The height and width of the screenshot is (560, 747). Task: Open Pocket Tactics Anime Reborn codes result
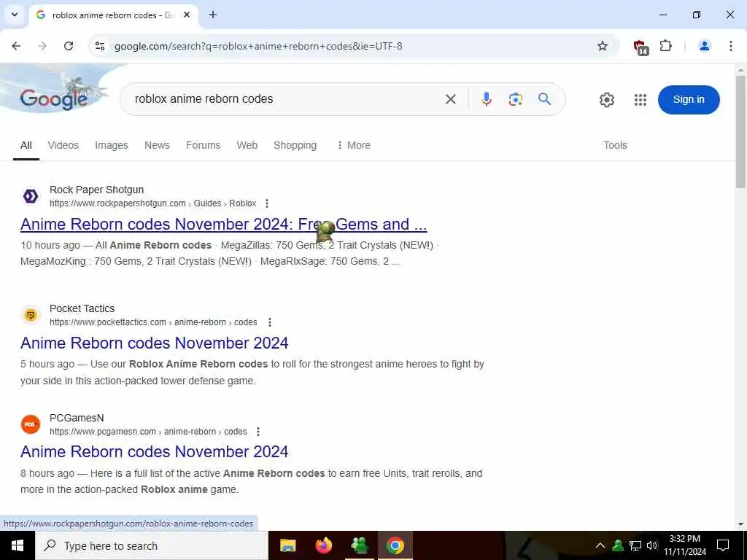(155, 343)
